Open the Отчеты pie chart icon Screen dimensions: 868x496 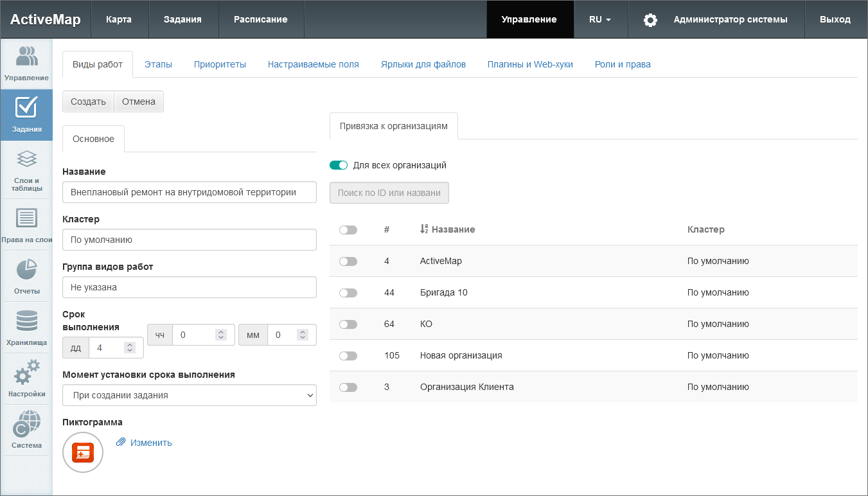pyautogui.click(x=26, y=276)
